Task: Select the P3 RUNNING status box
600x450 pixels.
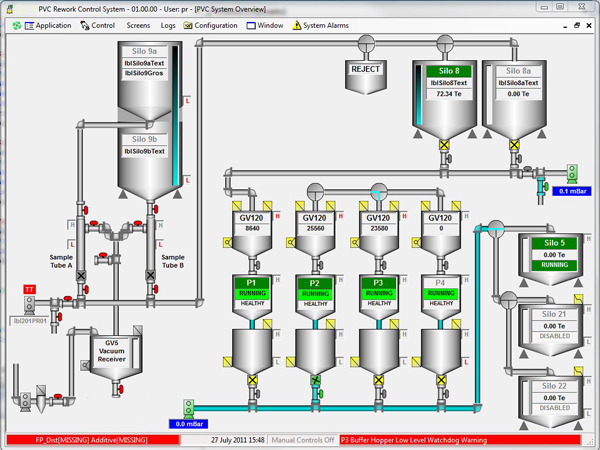Action: coord(379,293)
